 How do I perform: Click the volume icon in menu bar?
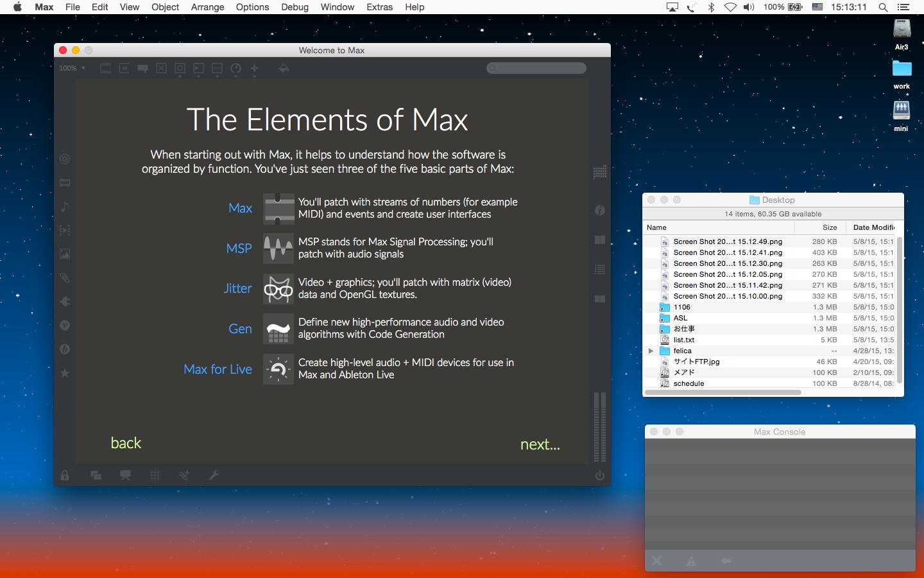point(749,7)
